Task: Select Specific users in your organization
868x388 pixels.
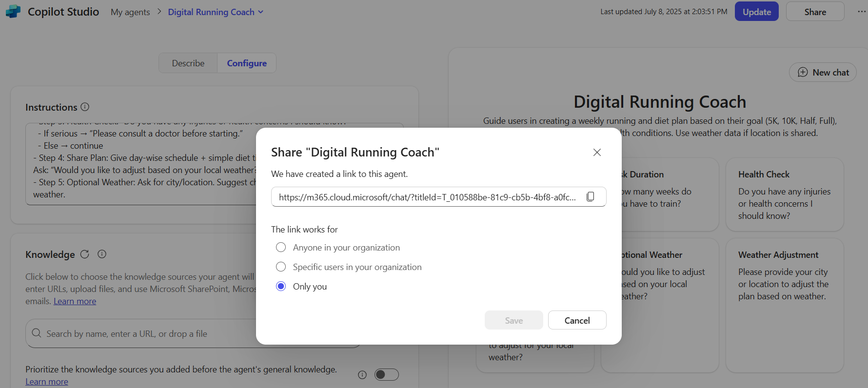Action: coord(281,267)
